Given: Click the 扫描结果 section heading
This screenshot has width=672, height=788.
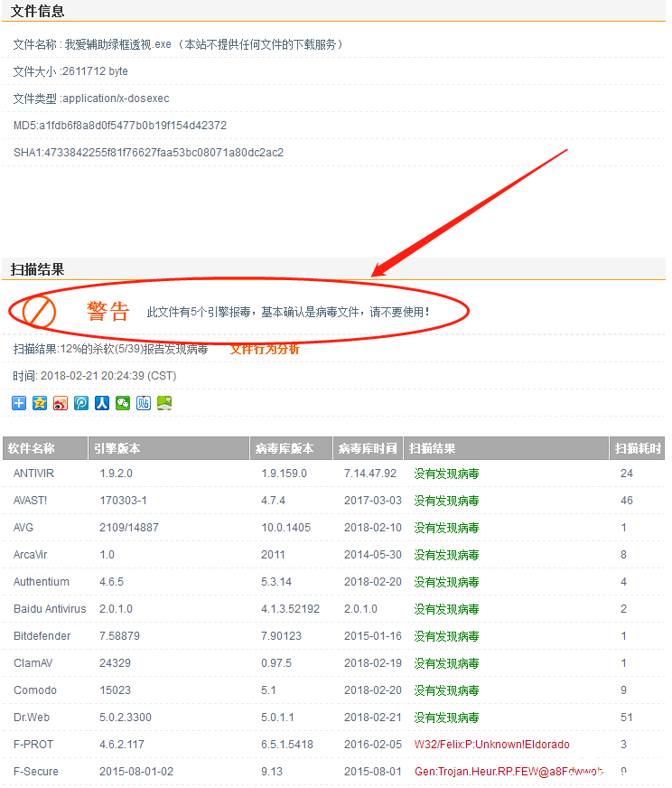Looking at the screenshot, I should coord(38,270).
